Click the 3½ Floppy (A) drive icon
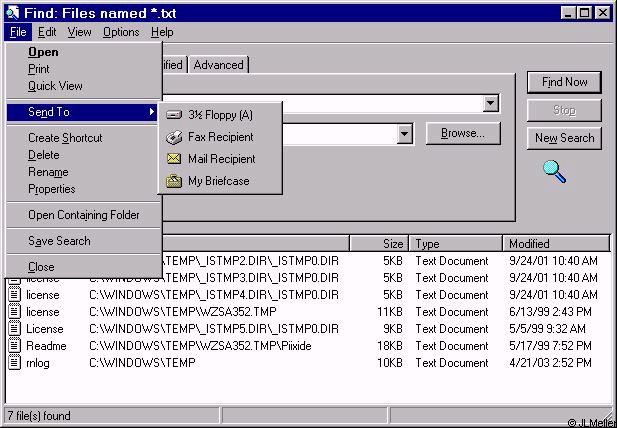Screen dimensions: 617x428 174,115
